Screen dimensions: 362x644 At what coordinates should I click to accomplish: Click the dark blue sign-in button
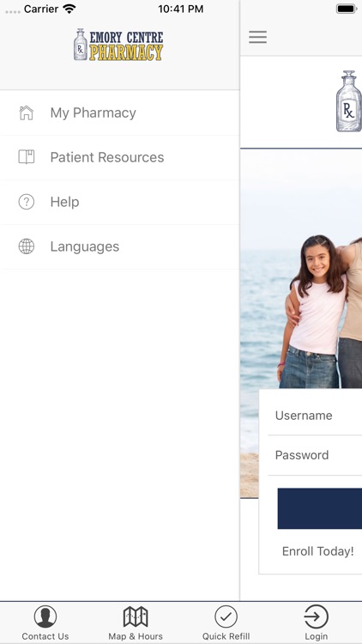point(320,508)
